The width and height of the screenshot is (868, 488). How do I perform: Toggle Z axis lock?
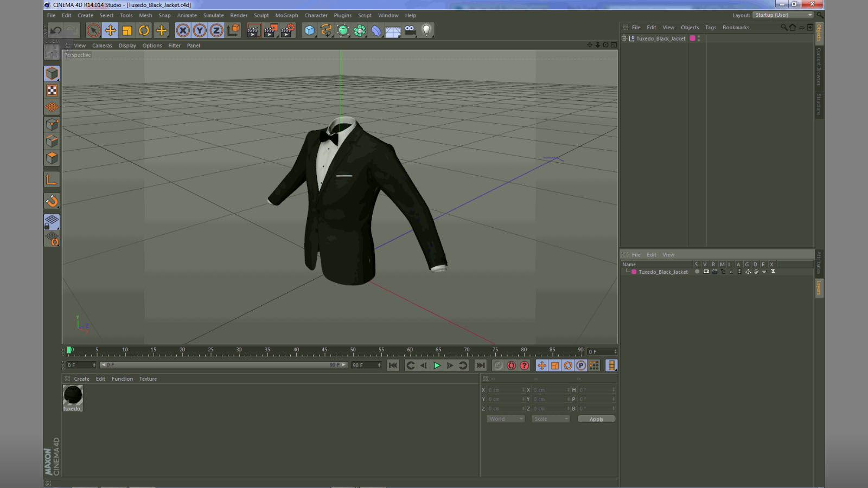click(x=216, y=30)
